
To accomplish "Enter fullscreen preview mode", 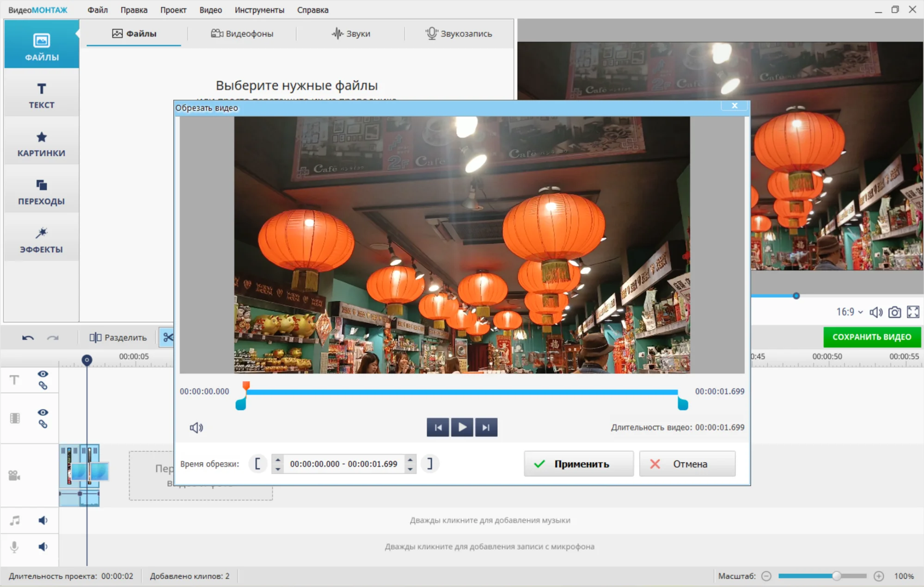I will [913, 312].
